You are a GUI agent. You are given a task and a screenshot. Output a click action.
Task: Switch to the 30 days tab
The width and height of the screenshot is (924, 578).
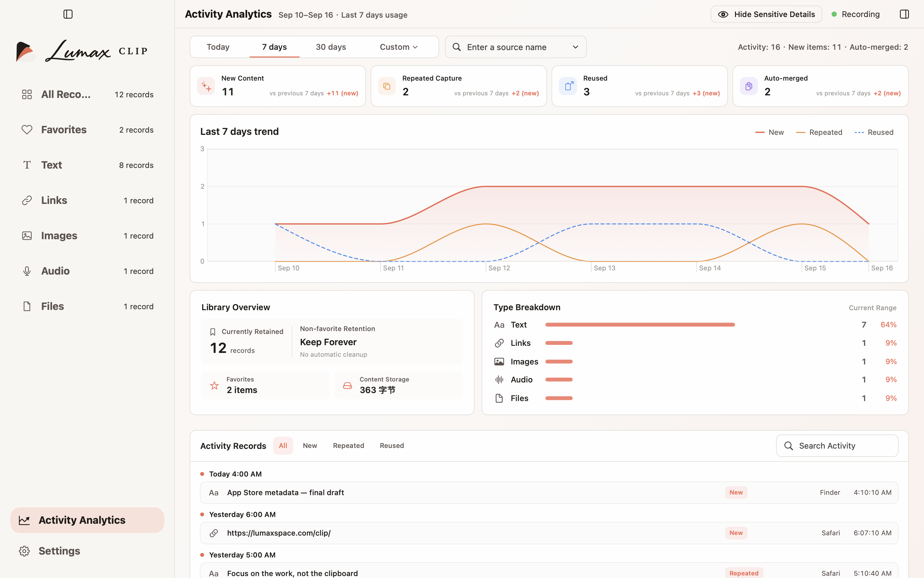(331, 47)
